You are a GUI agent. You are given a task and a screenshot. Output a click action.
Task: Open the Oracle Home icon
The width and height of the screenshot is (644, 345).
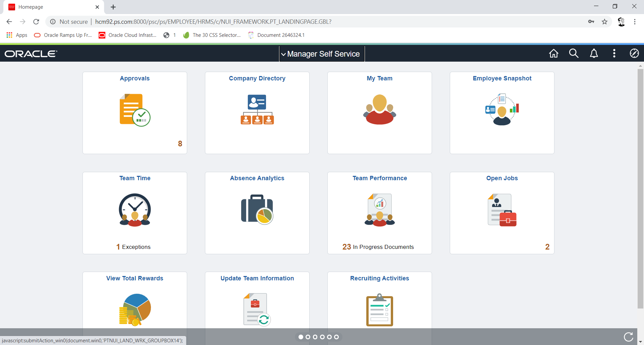pyautogui.click(x=553, y=54)
